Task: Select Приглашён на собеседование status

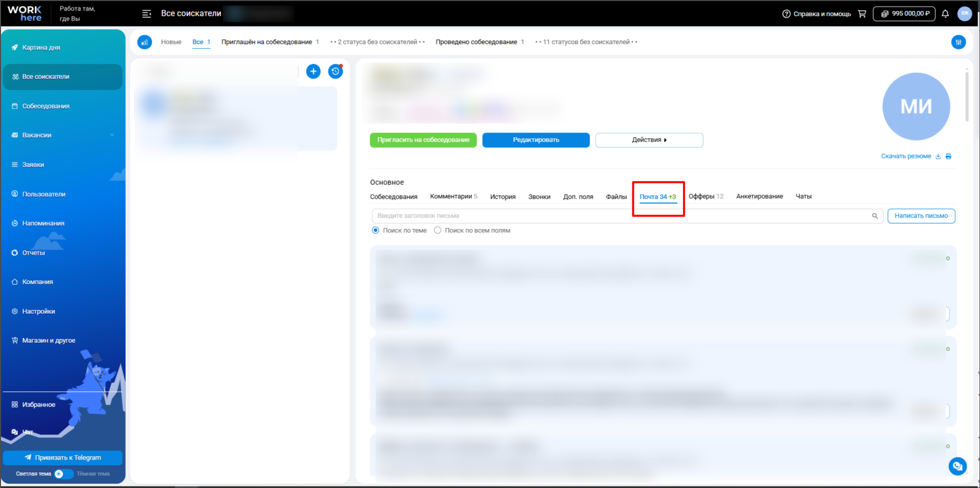Action: click(x=270, y=42)
